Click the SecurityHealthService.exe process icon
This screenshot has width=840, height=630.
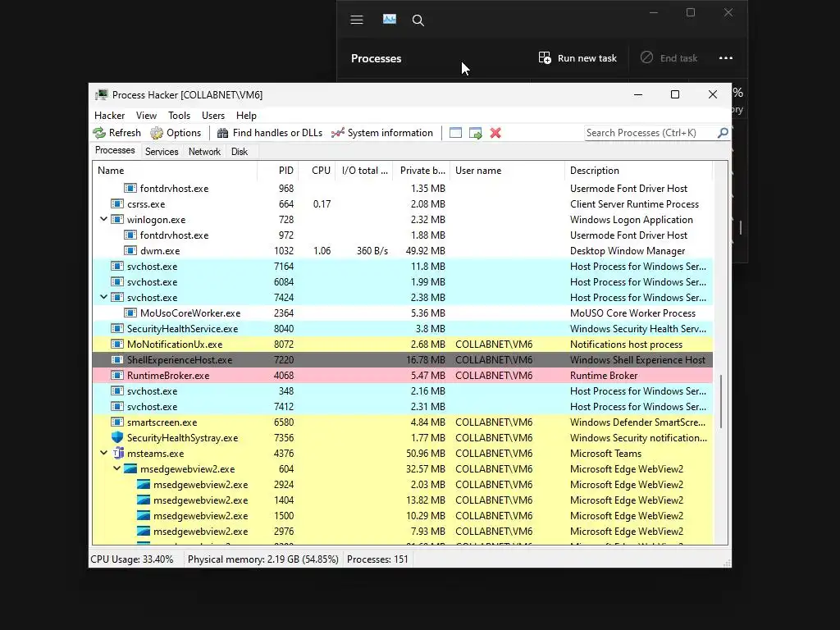pos(117,328)
